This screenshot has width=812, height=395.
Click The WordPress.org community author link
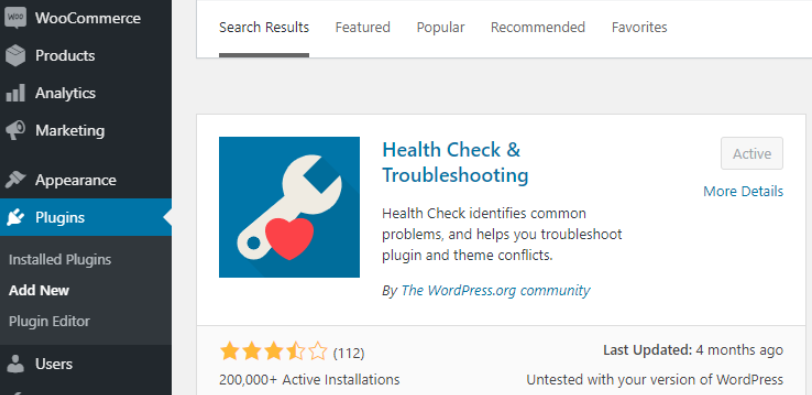496,290
